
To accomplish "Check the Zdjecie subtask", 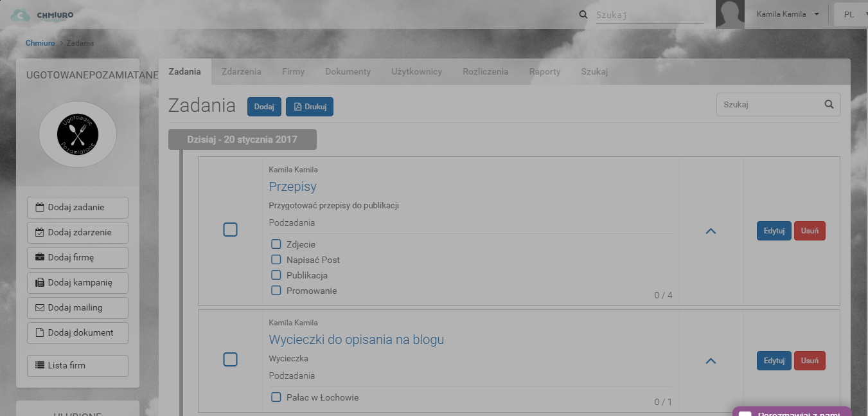I will [276, 244].
